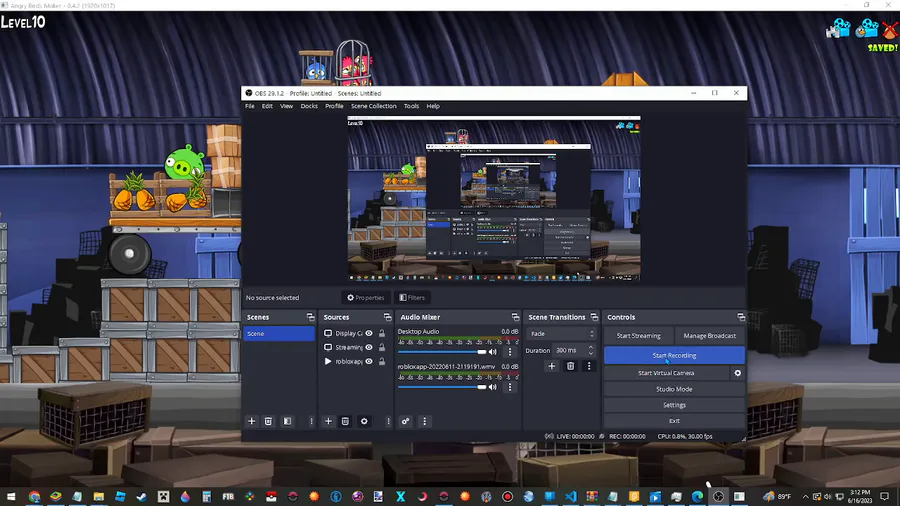Undock the Sources panel

[387, 317]
